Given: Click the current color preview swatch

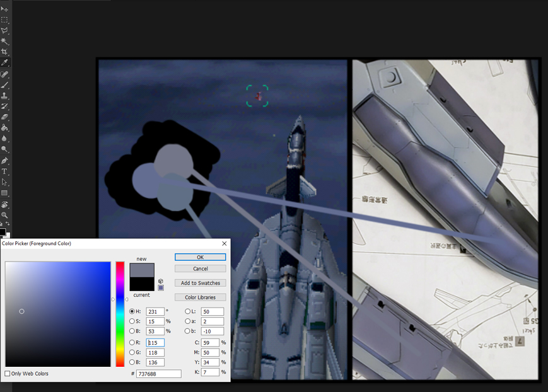Looking at the screenshot, I should click(142, 284).
